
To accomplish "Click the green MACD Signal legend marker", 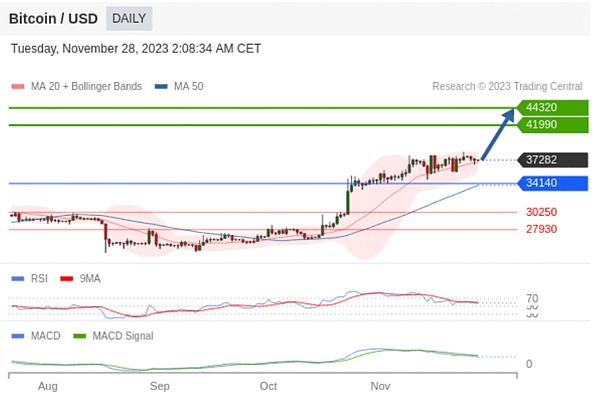I will pos(82,336).
